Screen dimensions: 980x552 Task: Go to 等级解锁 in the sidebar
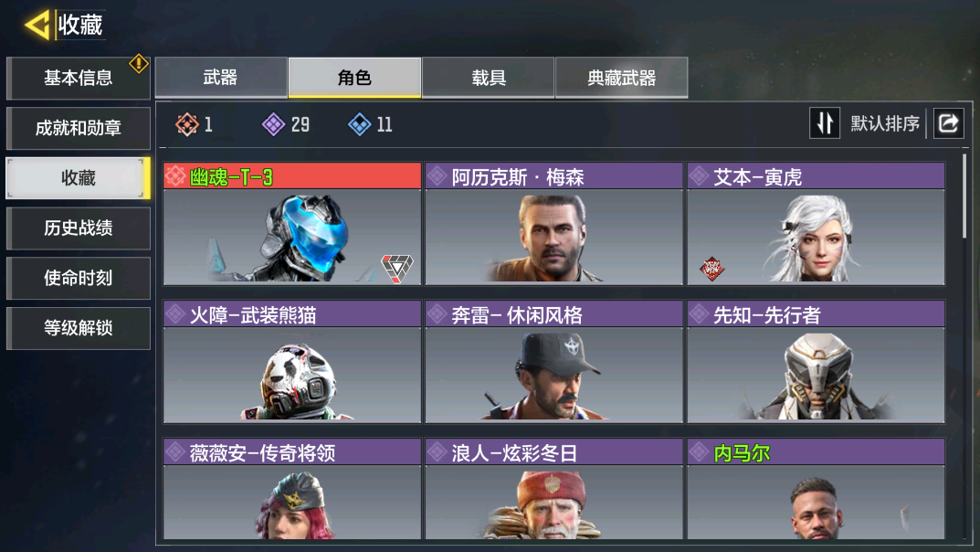[79, 328]
